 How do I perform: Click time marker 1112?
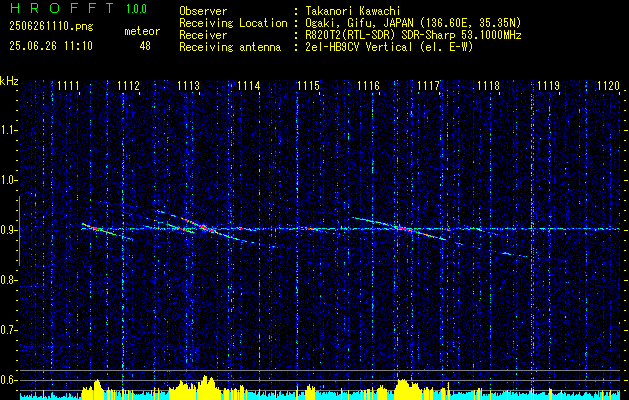tap(128, 85)
